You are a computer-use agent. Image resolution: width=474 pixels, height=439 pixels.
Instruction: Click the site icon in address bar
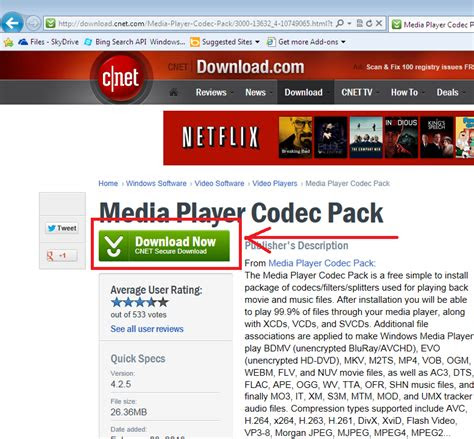pos(51,24)
